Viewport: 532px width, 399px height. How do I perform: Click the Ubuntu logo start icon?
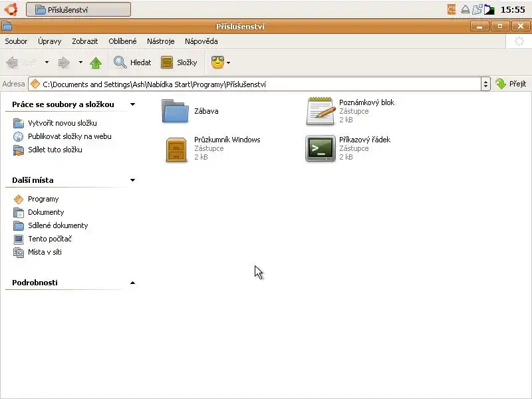11,9
